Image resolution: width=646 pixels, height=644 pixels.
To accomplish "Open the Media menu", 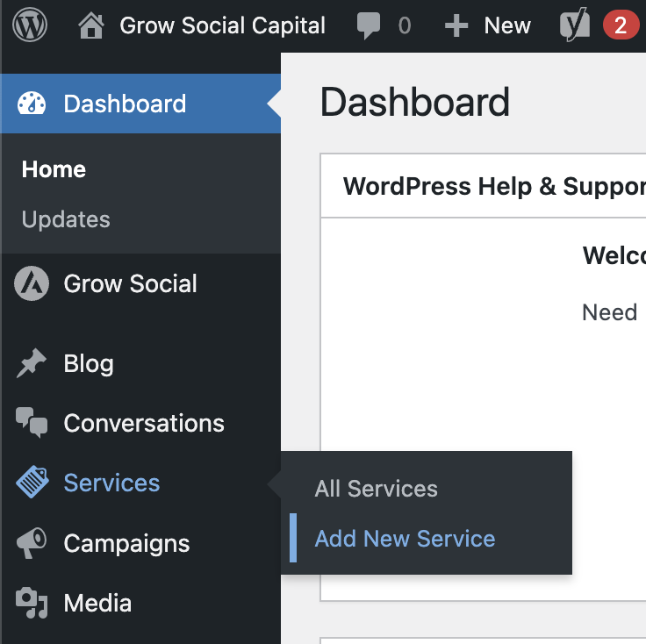I will pos(97,603).
